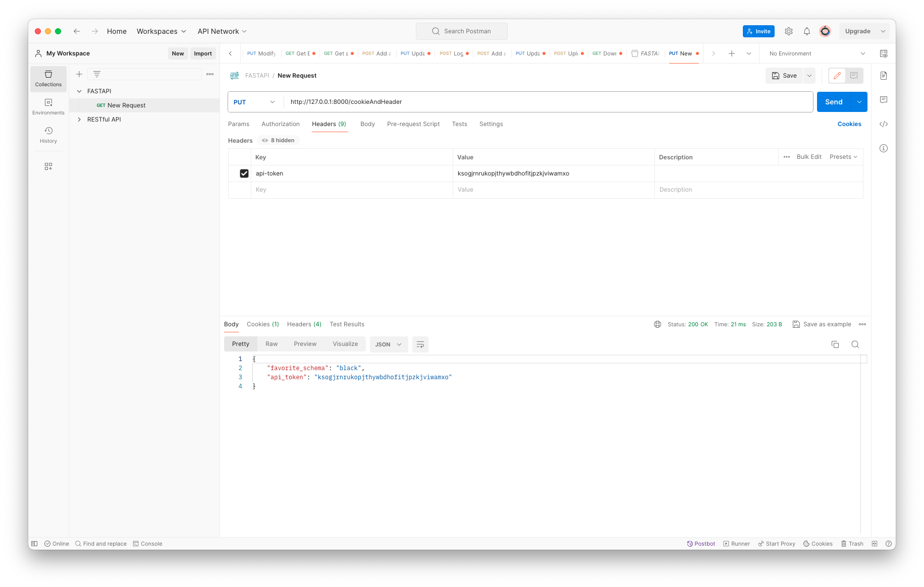Click the empty header Key field

352,190
